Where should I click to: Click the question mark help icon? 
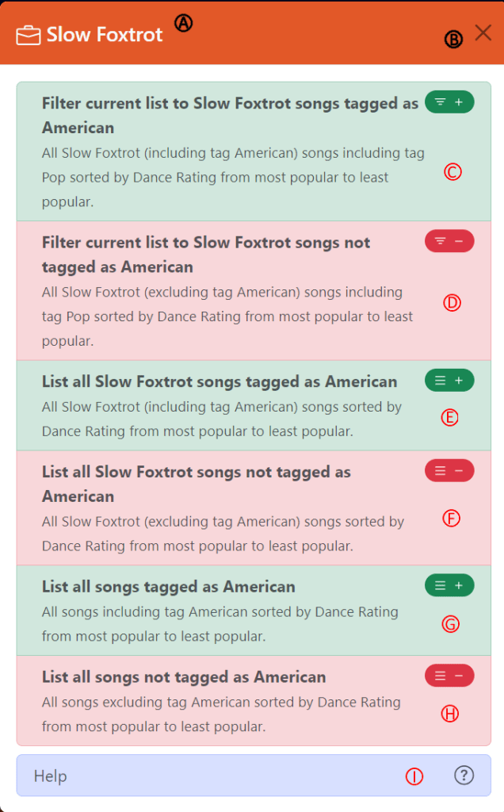pyautogui.click(x=464, y=776)
